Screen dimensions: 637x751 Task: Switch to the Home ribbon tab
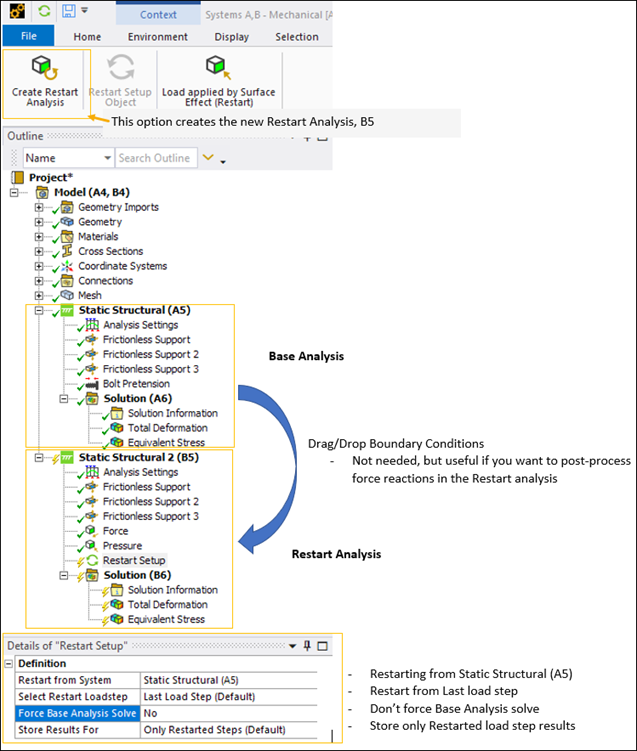(x=87, y=37)
